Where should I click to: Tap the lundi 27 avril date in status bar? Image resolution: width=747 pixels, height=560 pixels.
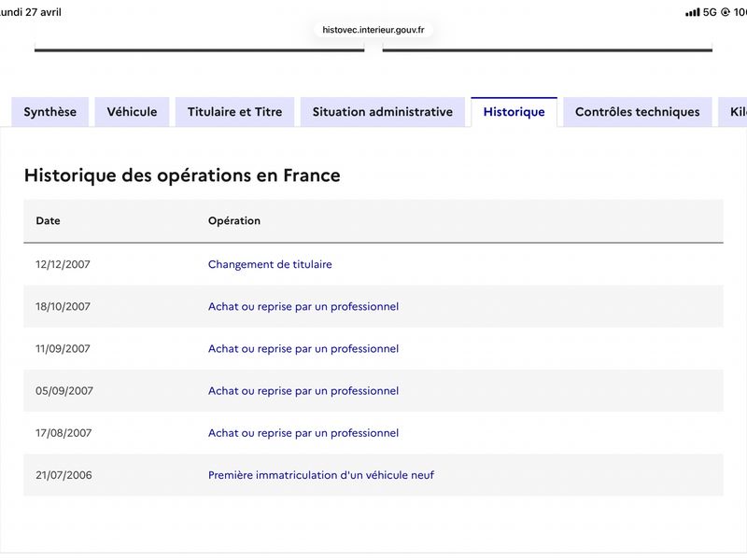[31, 12]
